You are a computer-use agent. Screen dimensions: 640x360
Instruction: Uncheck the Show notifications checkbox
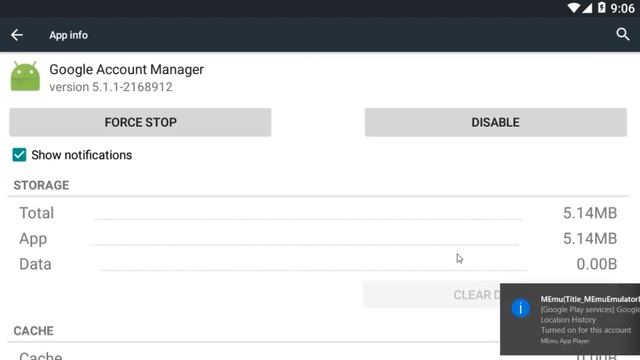pyautogui.click(x=19, y=155)
